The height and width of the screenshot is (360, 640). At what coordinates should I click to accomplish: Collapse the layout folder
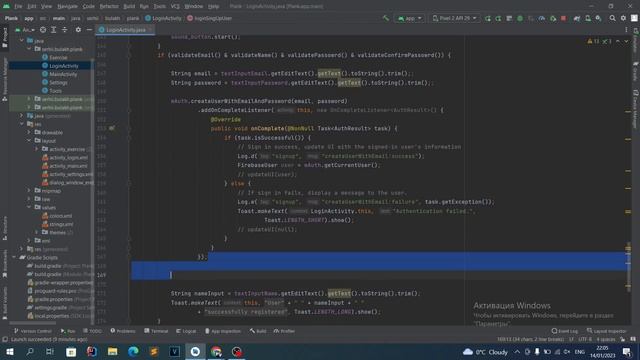(x=29, y=141)
